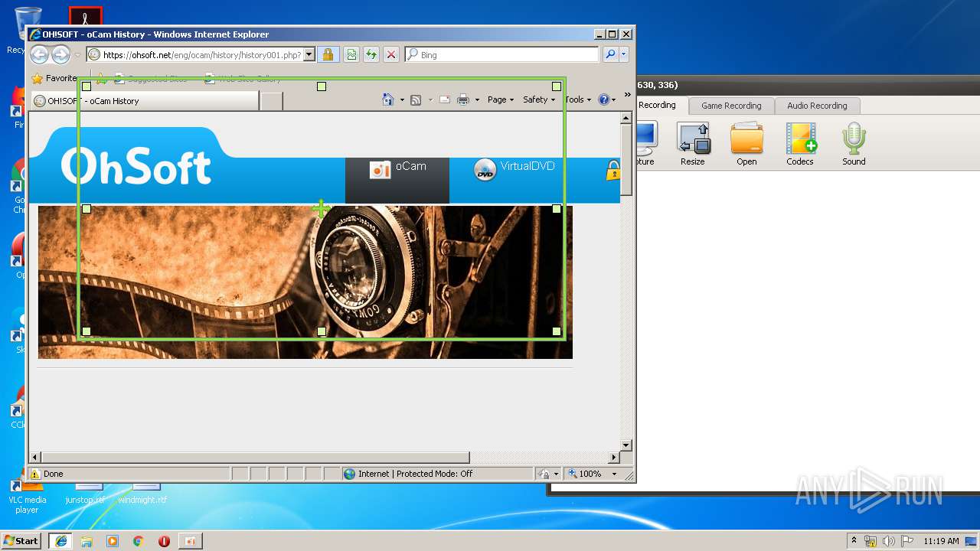The width and height of the screenshot is (980, 551).
Task: Switch to Game Recording tab
Action: tap(731, 106)
